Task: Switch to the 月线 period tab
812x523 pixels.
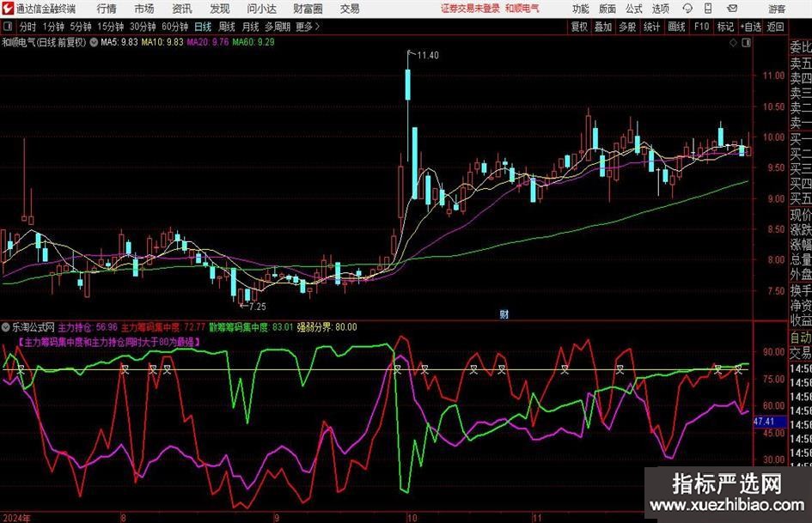Action: click(x=250, y=27)
